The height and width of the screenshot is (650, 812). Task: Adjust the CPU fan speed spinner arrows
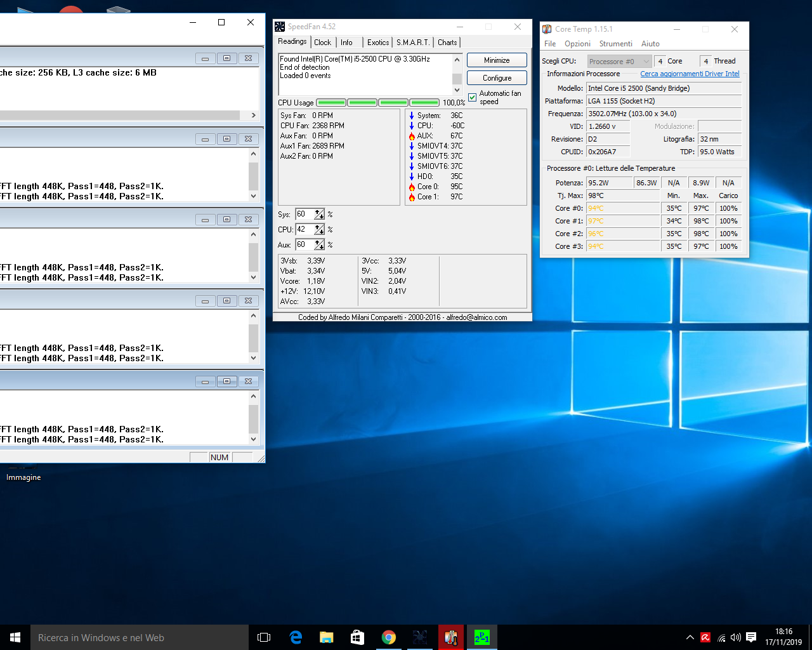[x=319, y=229]
